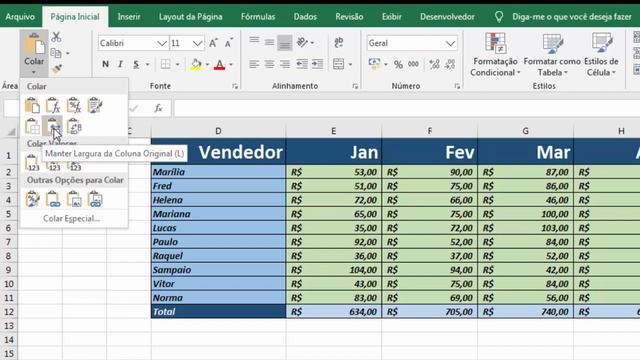640x360 pixels.
Task: Switch to the Dados tab
Action: [x=305, y=17]
